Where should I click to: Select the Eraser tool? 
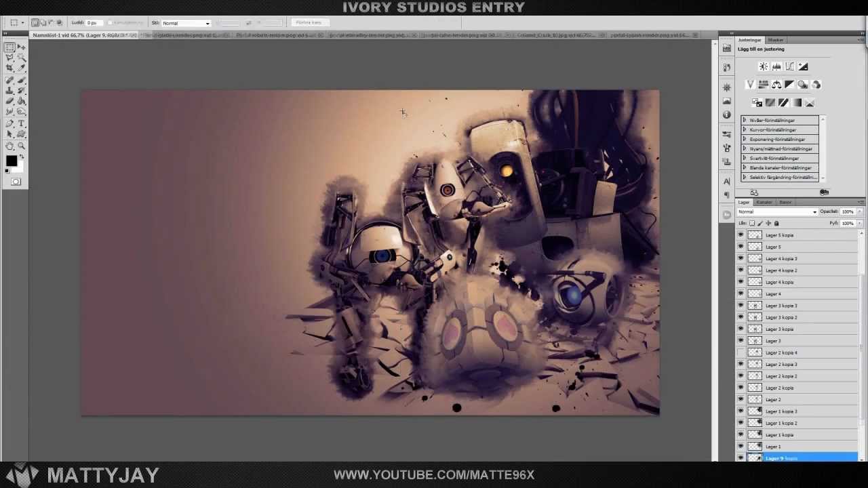pos(9,101)
